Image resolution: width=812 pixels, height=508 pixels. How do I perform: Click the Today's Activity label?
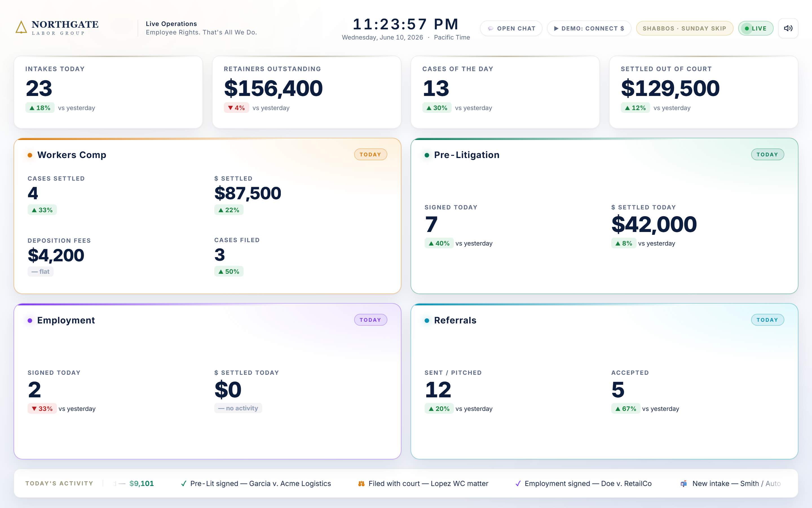(59, 483)
